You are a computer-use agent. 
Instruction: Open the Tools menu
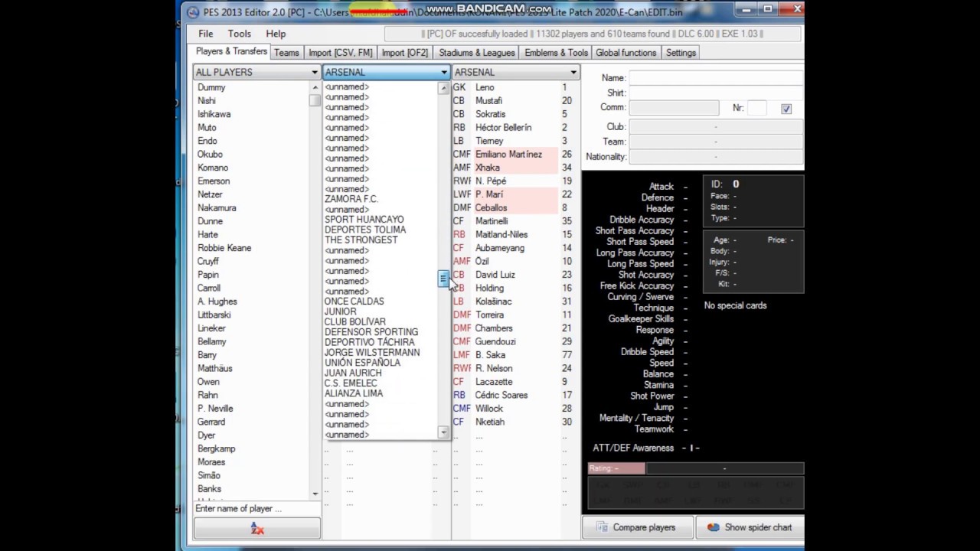(x=240, y=34)
